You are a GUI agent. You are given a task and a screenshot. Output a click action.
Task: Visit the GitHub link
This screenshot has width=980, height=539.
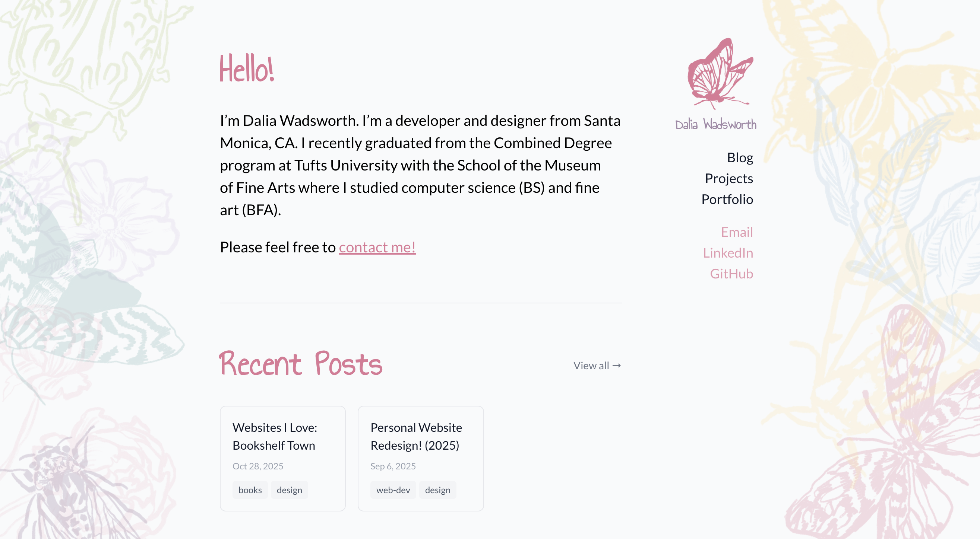pyautogui.click(x=731, y=274)
